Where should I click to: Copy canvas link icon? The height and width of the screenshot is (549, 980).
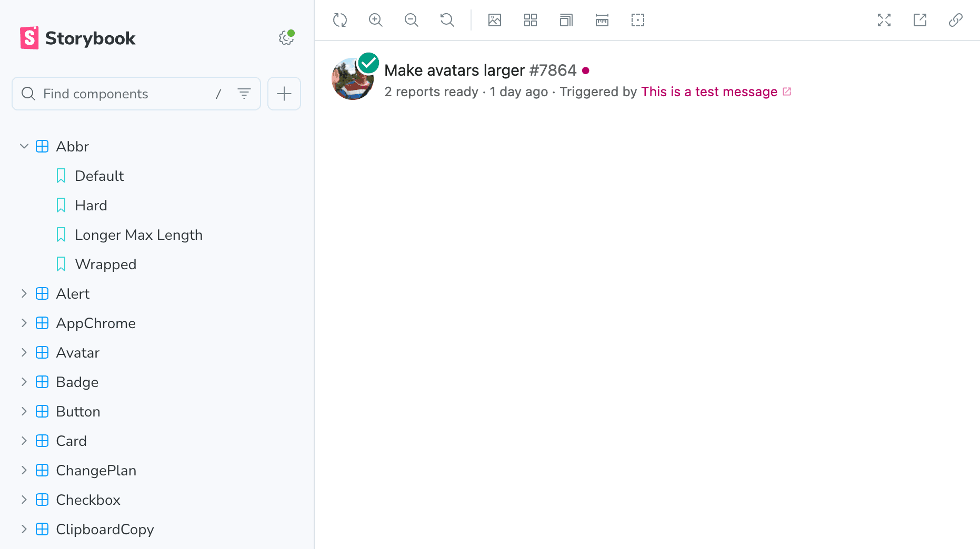click(x=956, y=21)
